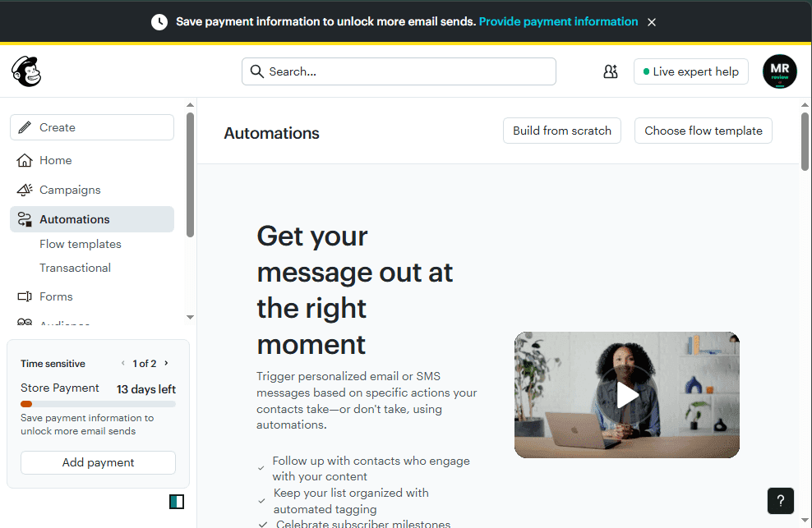Click the main page scrollbar thumb
This screenshot has height=528, width=812.
[805, 141]
